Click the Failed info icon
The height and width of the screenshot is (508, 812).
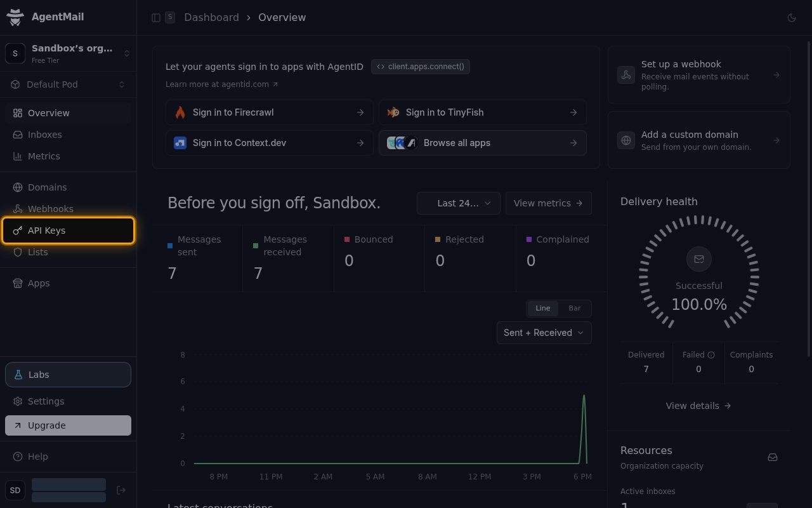tap(711, 355)
